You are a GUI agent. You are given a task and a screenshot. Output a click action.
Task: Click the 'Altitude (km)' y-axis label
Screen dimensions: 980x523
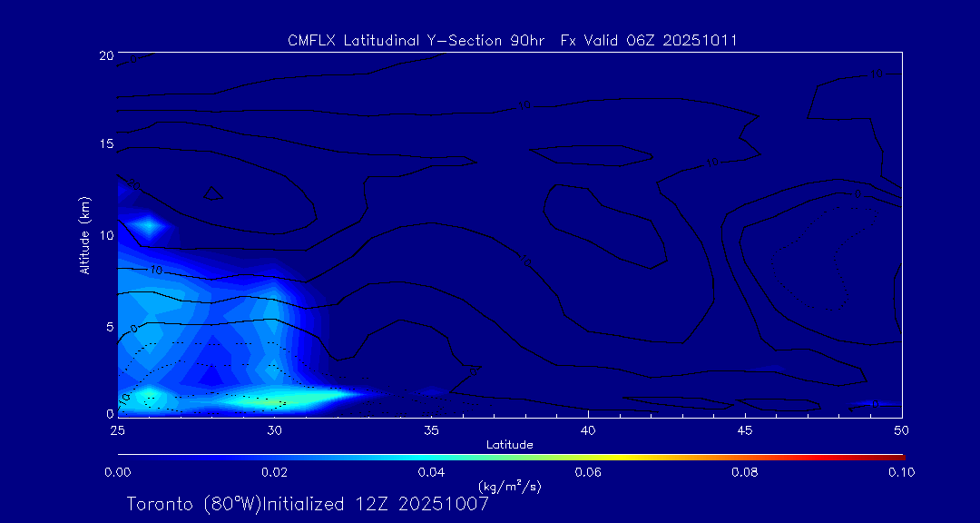point(84,234)
